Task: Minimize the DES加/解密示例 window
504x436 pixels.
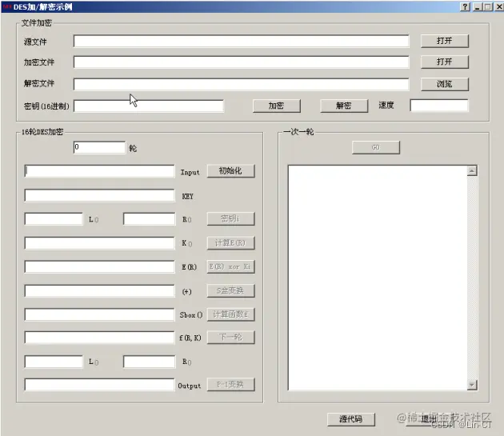Action: (x=478, y=6)
